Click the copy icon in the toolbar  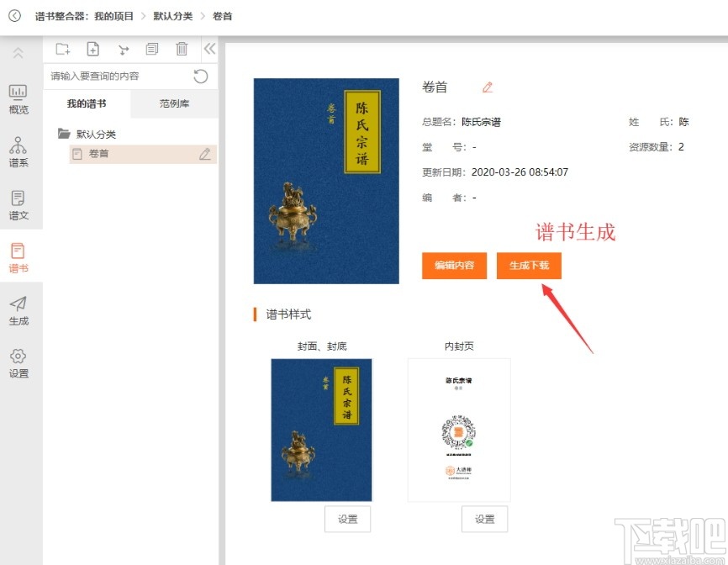coord(154,49)
